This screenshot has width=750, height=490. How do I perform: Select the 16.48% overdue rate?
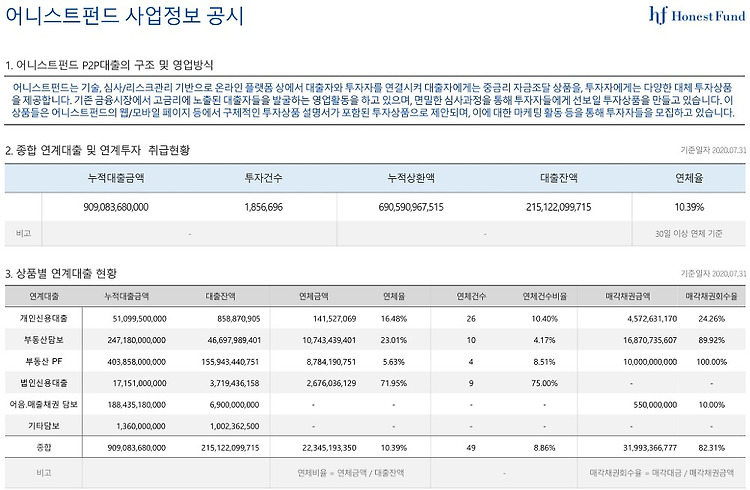coord(394,319)
